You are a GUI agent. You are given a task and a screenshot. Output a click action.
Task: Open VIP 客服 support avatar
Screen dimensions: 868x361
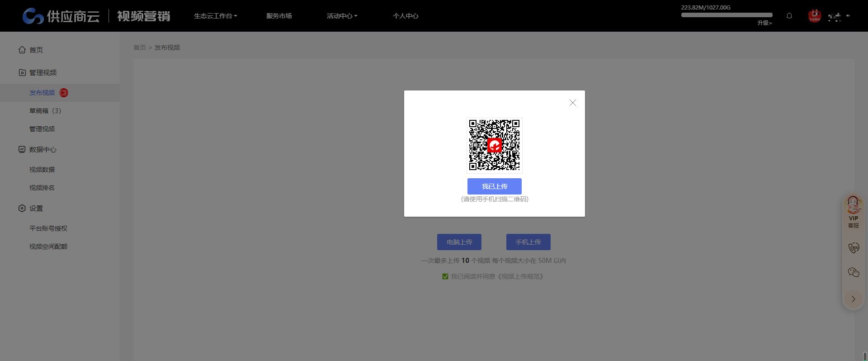[854, 205]
